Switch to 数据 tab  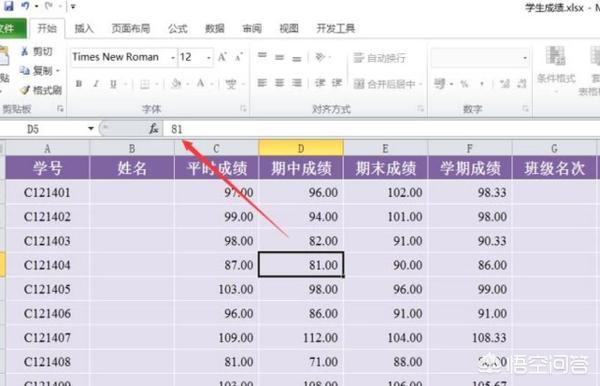coord(215,28)
